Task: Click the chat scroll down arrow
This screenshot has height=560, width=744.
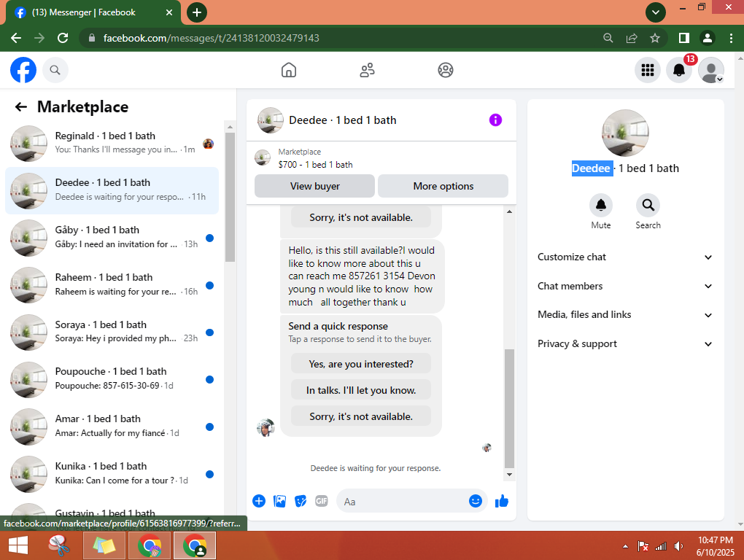Action: pyautogui.click(x=509, y=475)
